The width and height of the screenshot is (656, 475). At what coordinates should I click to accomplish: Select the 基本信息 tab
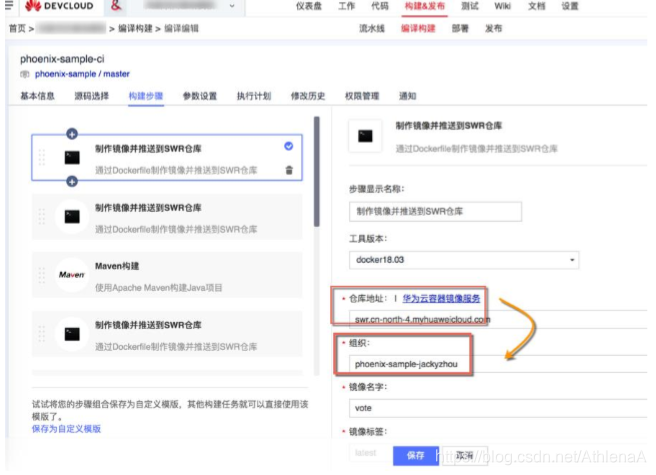point(38,96)
